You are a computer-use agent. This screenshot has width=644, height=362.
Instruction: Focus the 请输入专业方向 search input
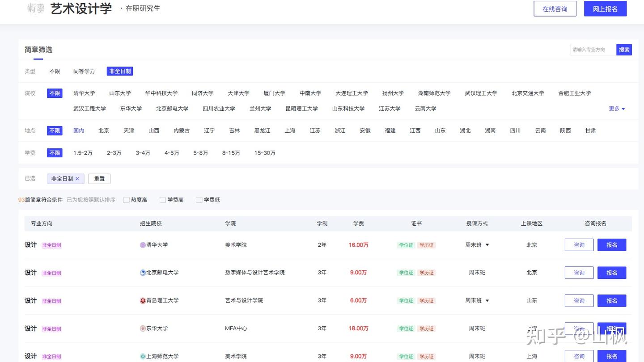(593, 50)
